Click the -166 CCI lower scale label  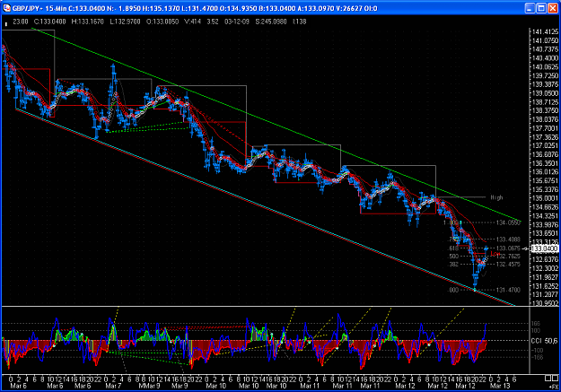coord(537,357)
